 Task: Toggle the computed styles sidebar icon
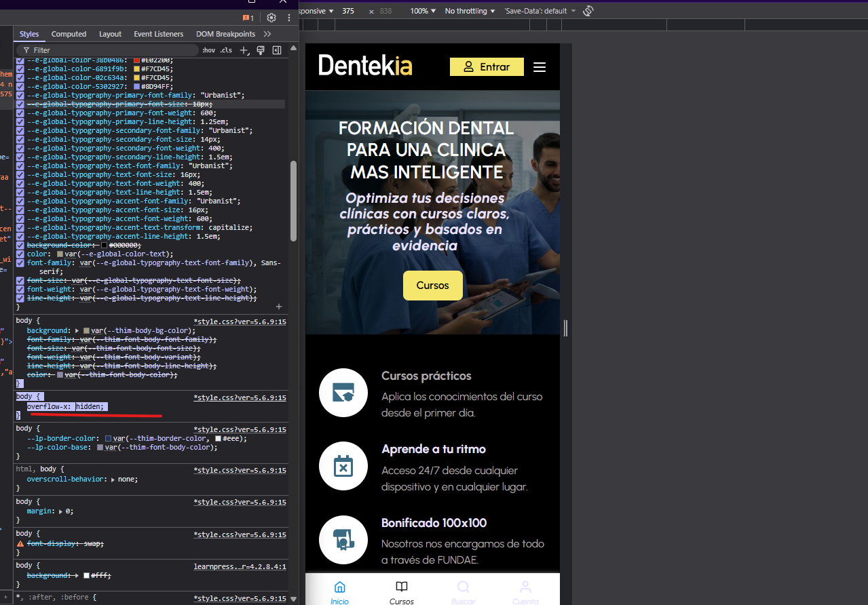[x=277, y=50]
